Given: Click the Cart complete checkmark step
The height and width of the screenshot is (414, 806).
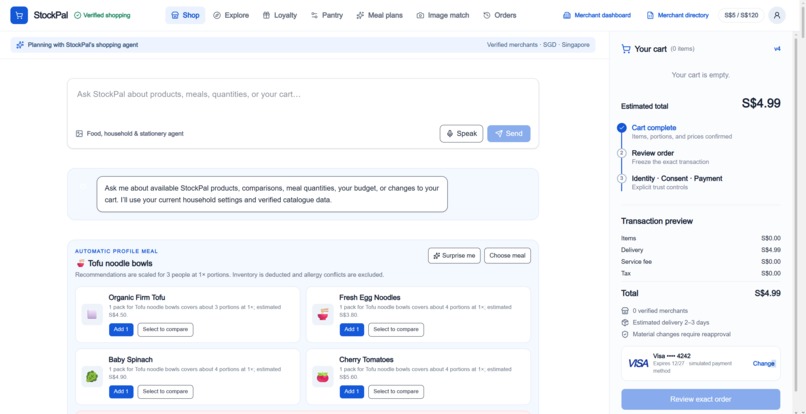Looking at the screenshot, I should point(622,128).
